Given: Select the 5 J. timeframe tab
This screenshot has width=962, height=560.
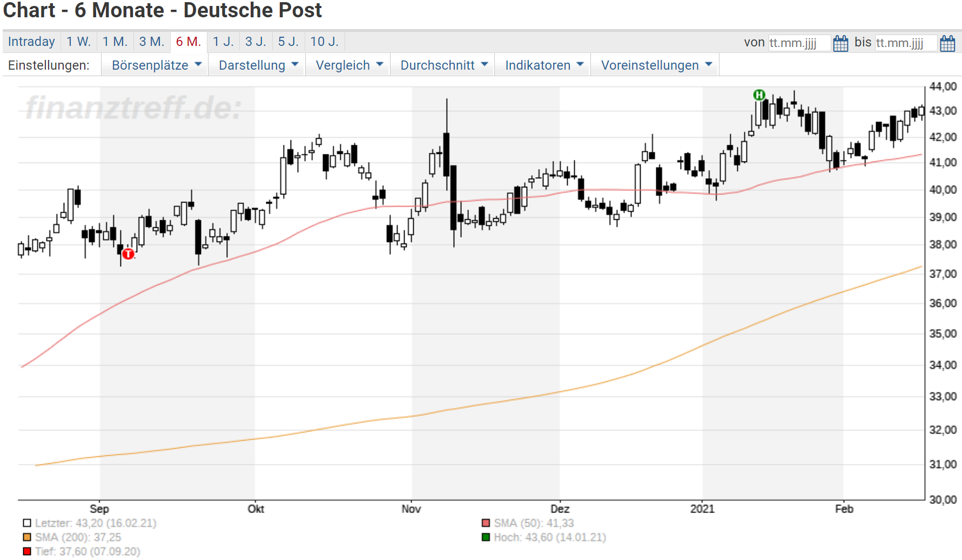Looking at the screenshot, I should click(x=288, y=42).
